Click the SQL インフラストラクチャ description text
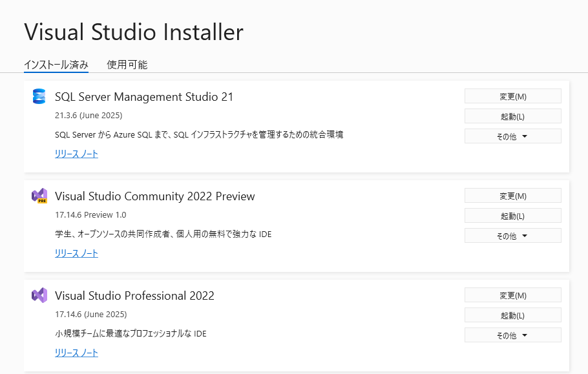Image resolution: width=588 pixels, height=374 pixels. coord(199,134)
